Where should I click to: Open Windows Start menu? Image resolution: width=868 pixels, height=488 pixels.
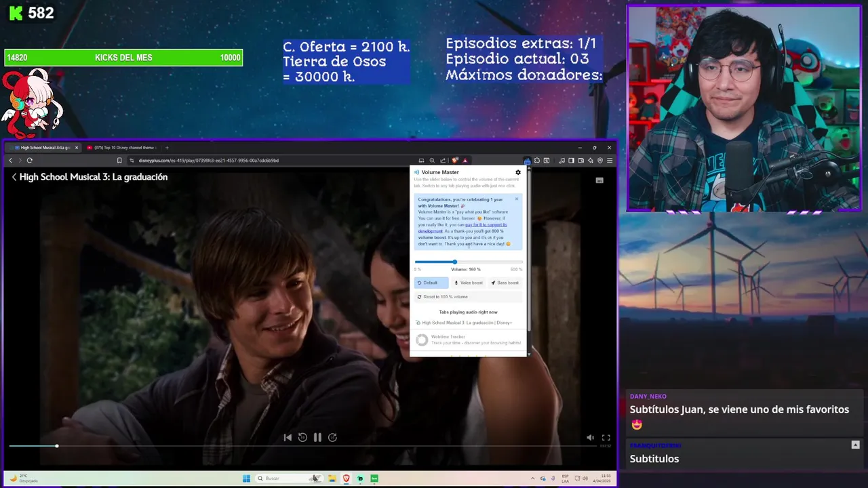coord(247,479)
